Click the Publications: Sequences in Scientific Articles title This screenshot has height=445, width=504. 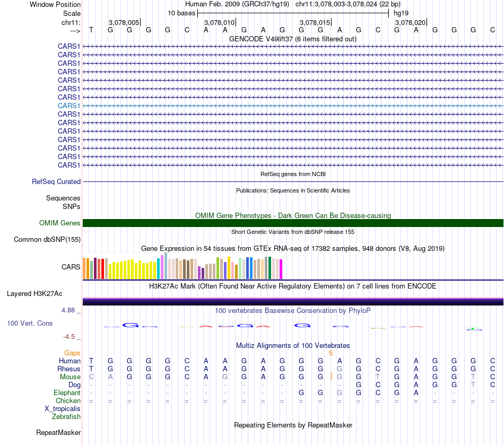tap(293, 190)
